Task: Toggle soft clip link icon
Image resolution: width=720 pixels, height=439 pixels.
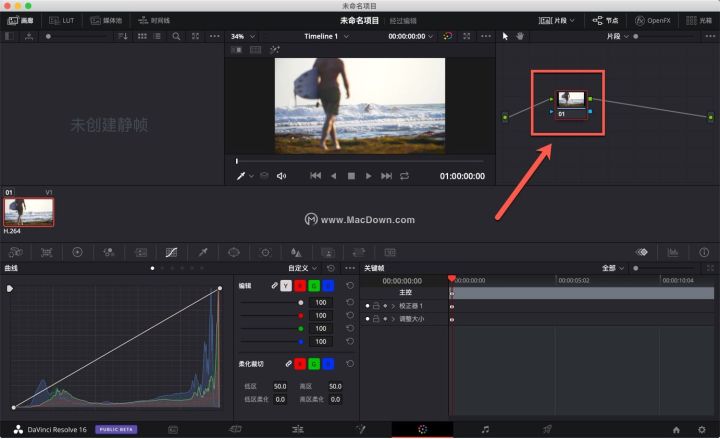Action: tap(288, 364)
